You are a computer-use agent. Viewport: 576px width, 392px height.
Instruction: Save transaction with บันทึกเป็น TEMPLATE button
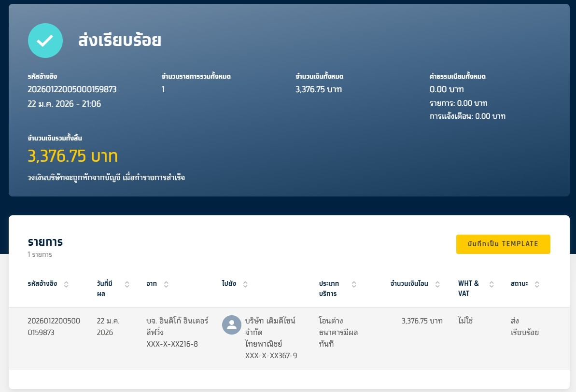click(503, 244)
